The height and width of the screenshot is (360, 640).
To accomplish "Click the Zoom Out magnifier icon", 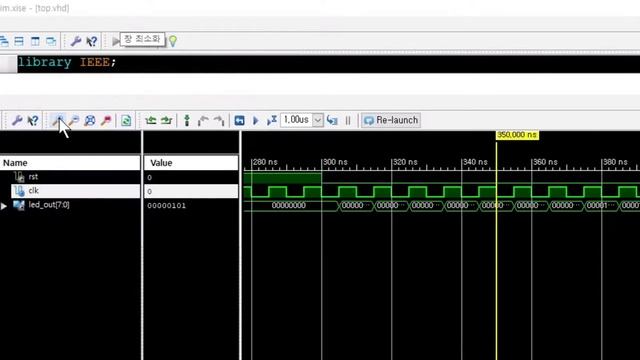I will [x=74, y=120].
